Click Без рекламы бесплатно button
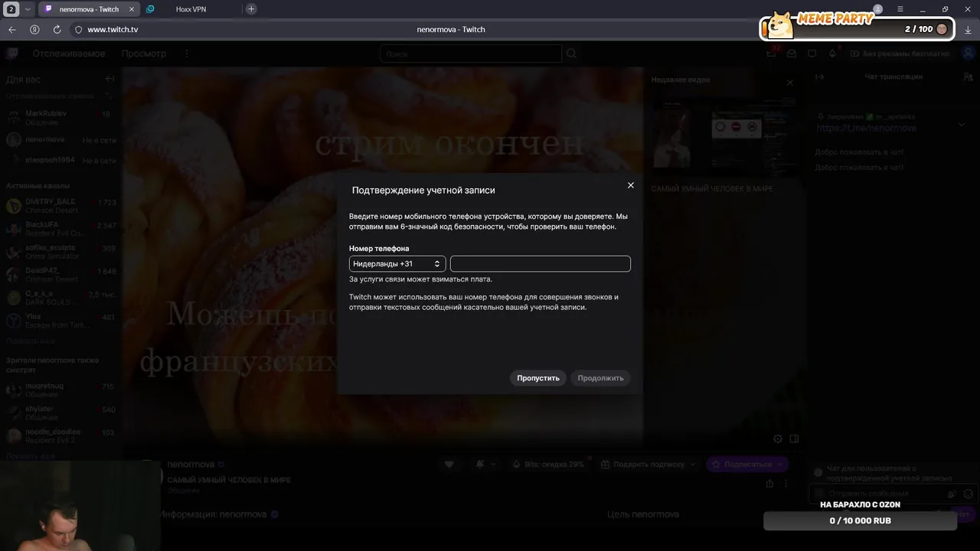This screenshot has height=551, width=980. click(900, 54)
